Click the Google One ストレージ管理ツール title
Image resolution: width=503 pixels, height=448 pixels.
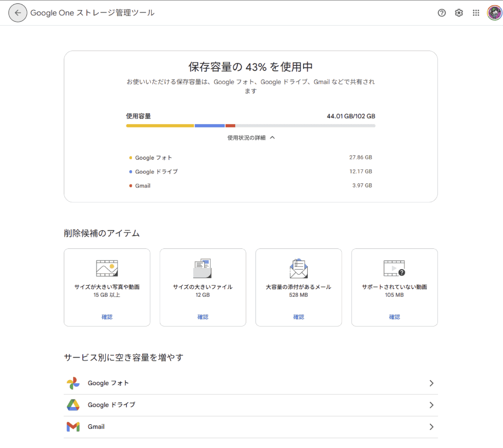pyautogui.click(x=92, y=13)
